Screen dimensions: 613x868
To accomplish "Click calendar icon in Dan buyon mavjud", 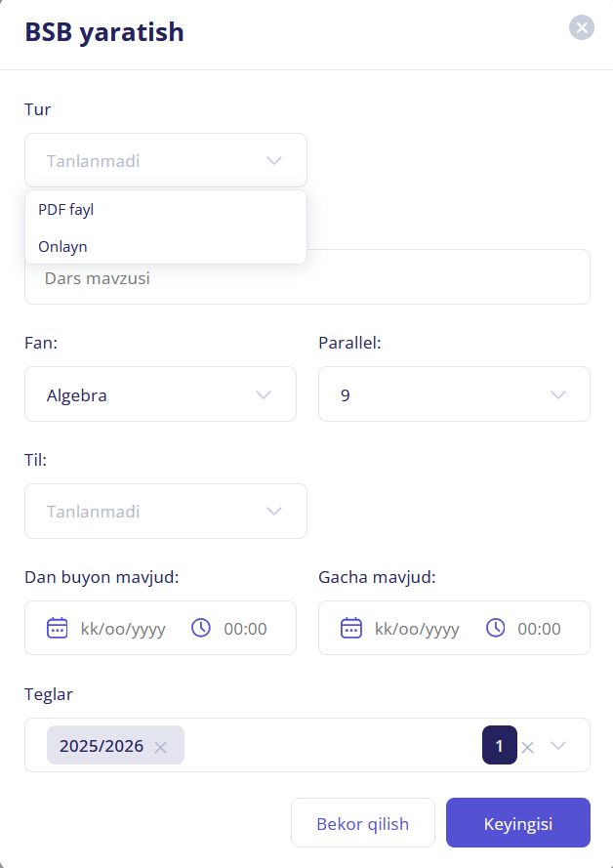I will (58, 628).
